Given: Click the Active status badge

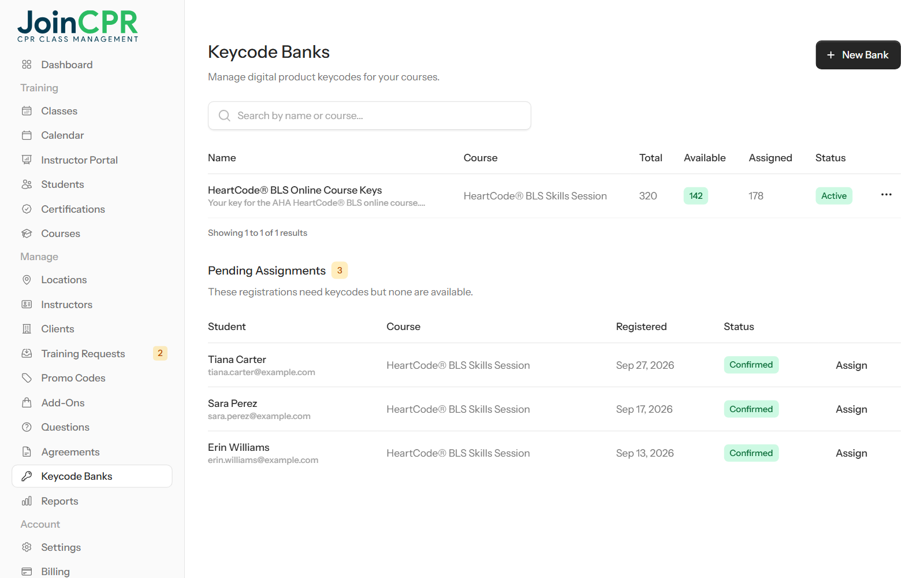Looking at the screenshot, I should (x=834, y=196).
